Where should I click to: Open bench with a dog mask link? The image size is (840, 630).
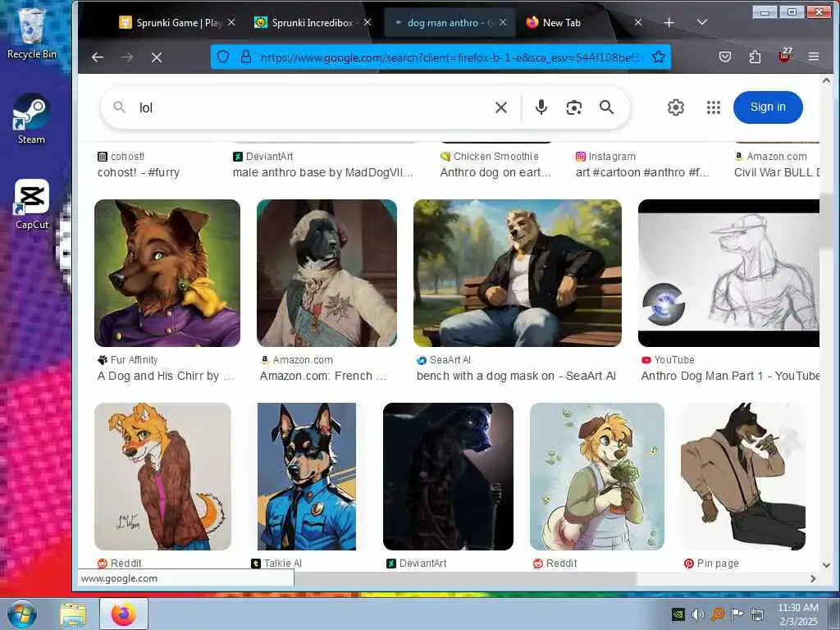[517, 376]
